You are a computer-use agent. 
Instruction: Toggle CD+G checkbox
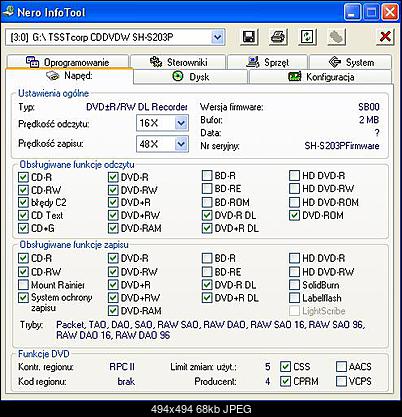point(23,228)
